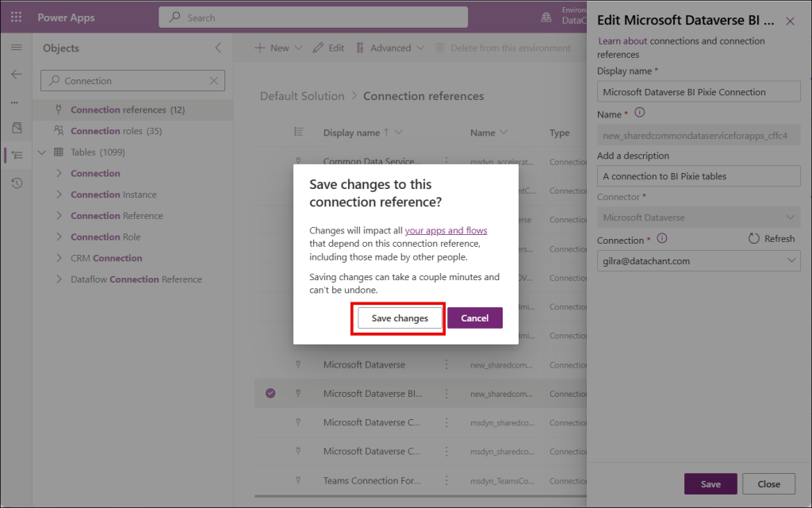Expand the Connection Instance table node
The height and width of the screenshot is (508, 812).
(59, 194)
